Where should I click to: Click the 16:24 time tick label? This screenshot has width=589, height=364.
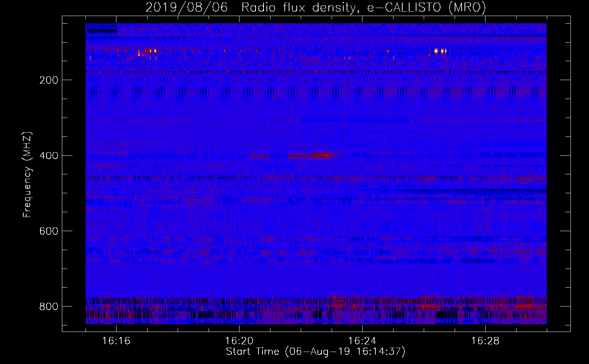tap(362, 341)
